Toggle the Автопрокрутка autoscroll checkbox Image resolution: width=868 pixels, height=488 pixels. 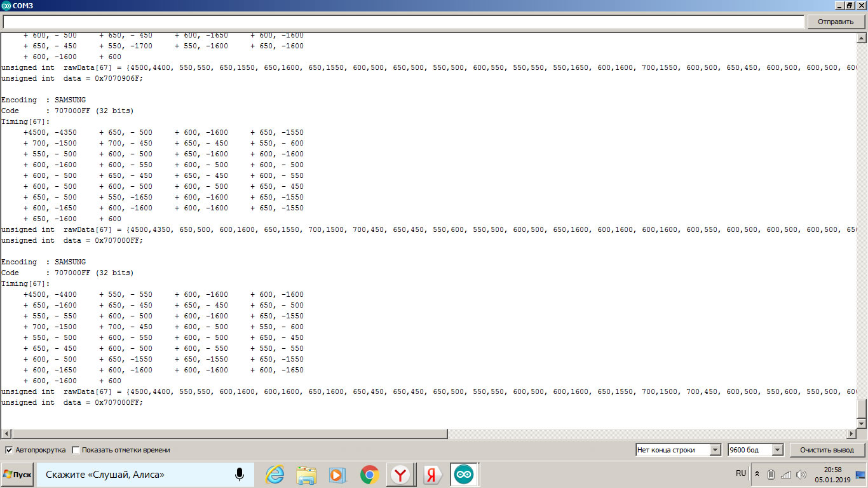pos(9,450)
